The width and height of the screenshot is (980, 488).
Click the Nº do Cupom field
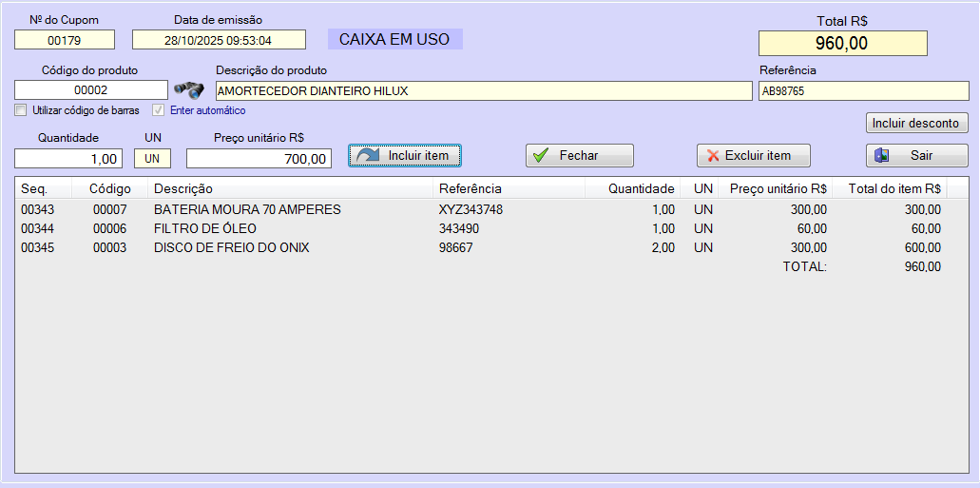[x=64, y=40]
